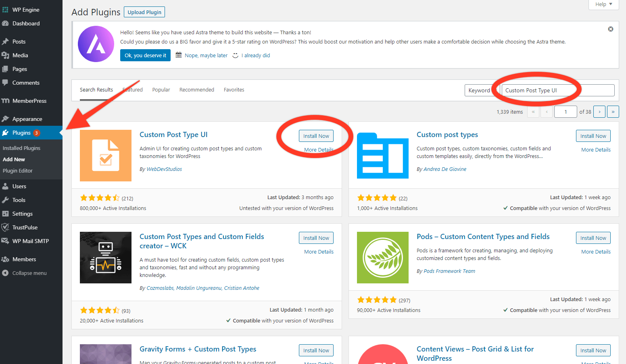626x364 pixels.
Task: Click the WCK plugin thumbnail image
Action: [x=106, y=258]
